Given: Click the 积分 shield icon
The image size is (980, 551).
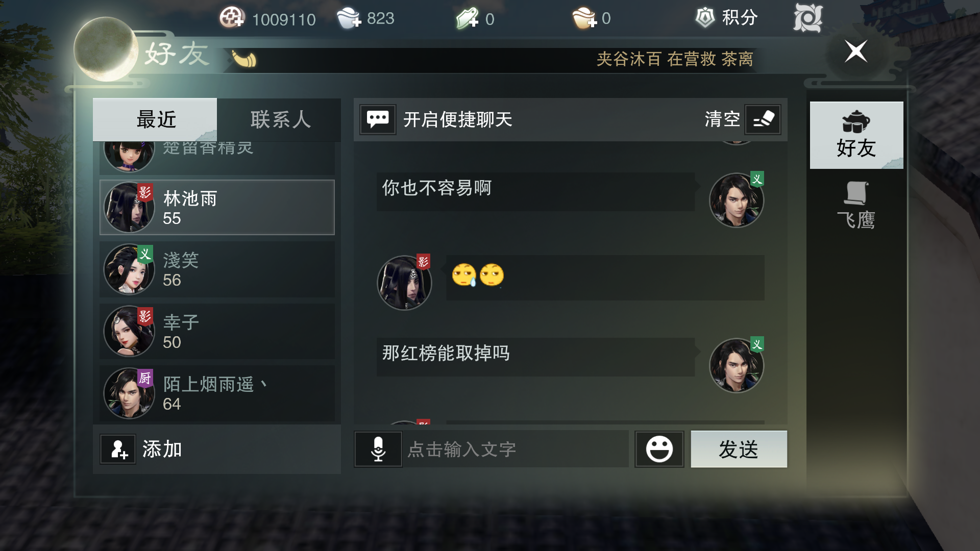Looking at the screenshot, I should 705,18.
